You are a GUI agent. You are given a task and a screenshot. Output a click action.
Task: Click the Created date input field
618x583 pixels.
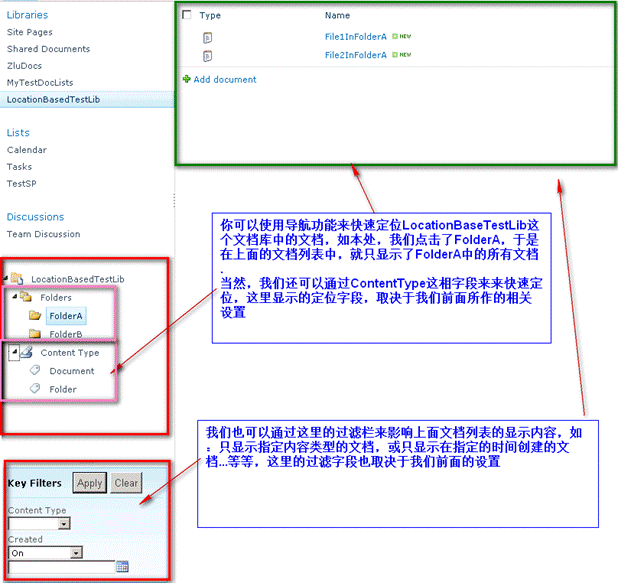(x=61, y=568)
